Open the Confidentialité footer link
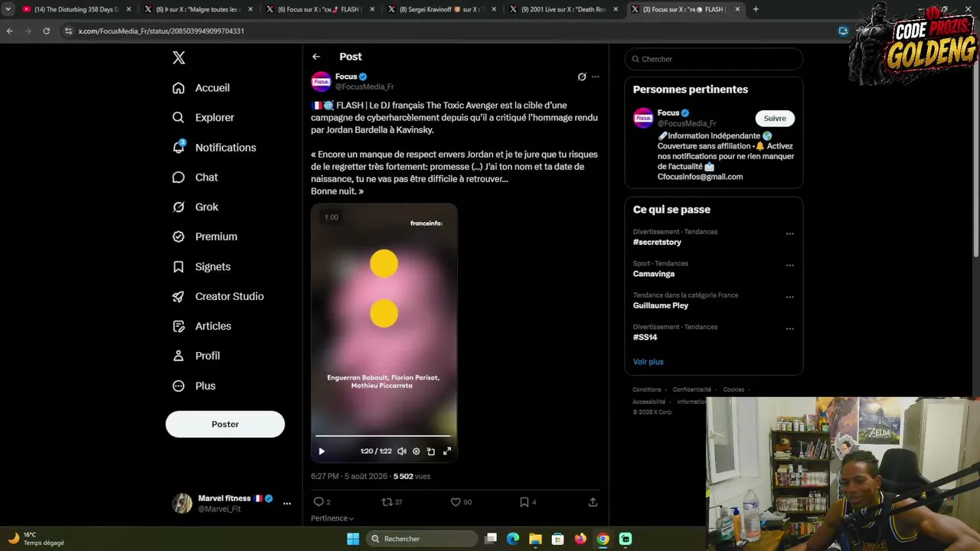This screenshot has width=980, height=551. pyautogui.click(x=692, y=390)
